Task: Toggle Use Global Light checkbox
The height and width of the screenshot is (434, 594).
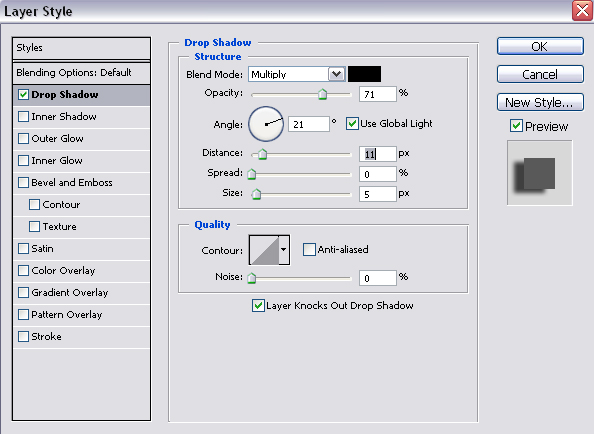Action: click(352, 123)
